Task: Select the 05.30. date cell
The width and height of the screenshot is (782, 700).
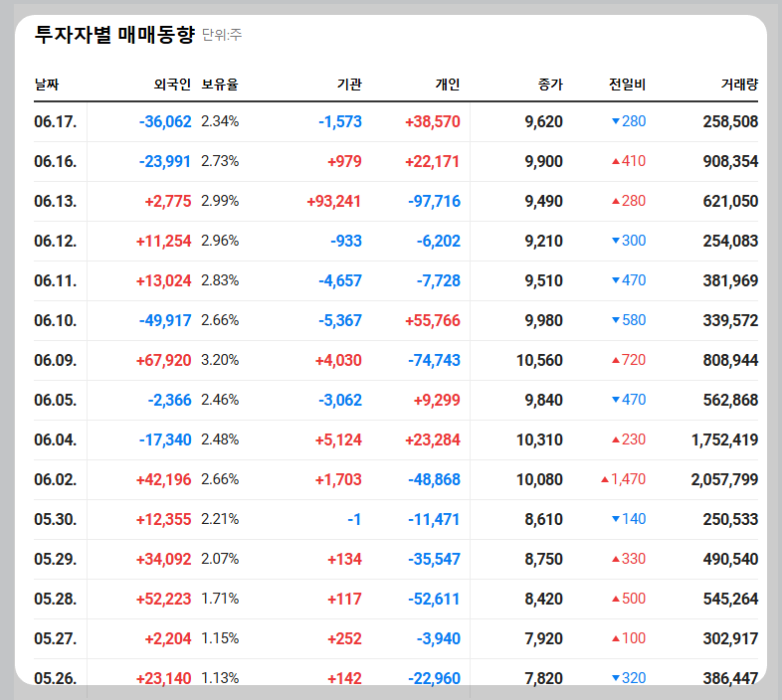Action: [56, 519]
